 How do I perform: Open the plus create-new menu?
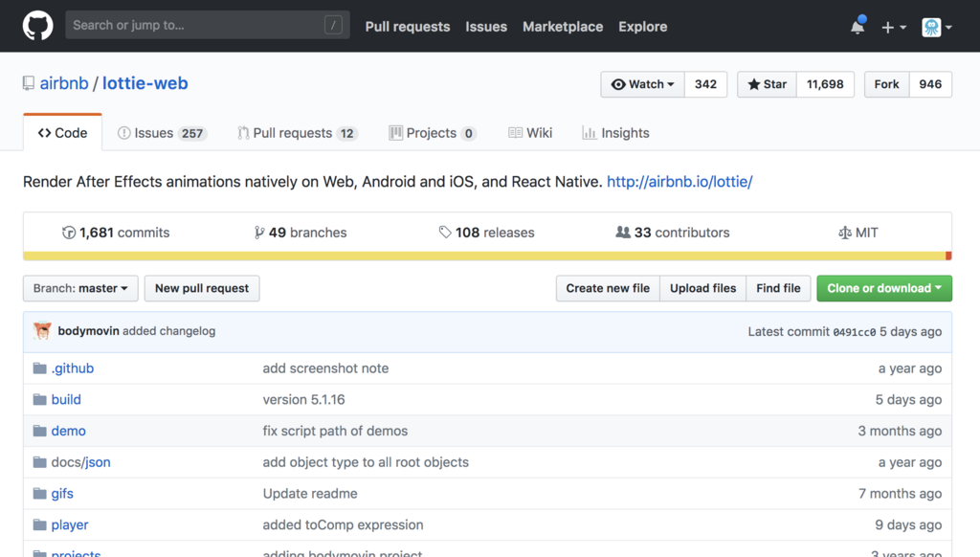893,27
